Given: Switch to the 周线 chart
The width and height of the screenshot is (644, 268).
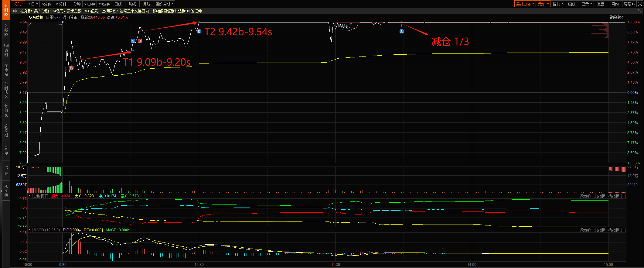Looking at the screenshot, I should coord(132,4).
